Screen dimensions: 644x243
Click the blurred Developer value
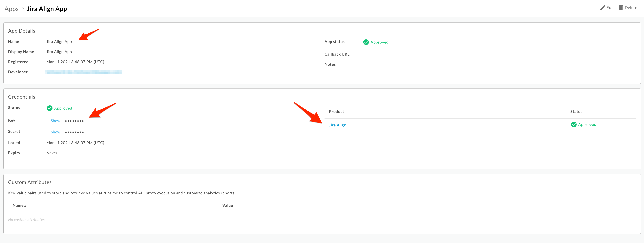[x=83, y=72]
